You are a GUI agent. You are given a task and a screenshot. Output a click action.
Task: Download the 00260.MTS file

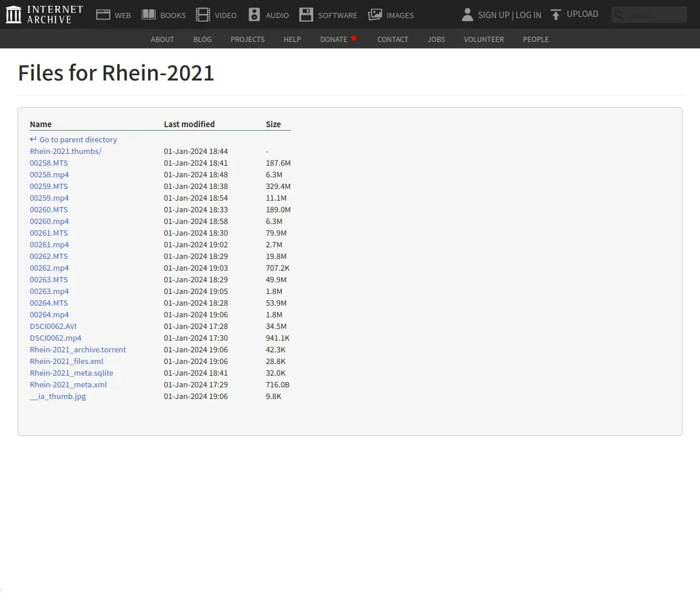49,209
